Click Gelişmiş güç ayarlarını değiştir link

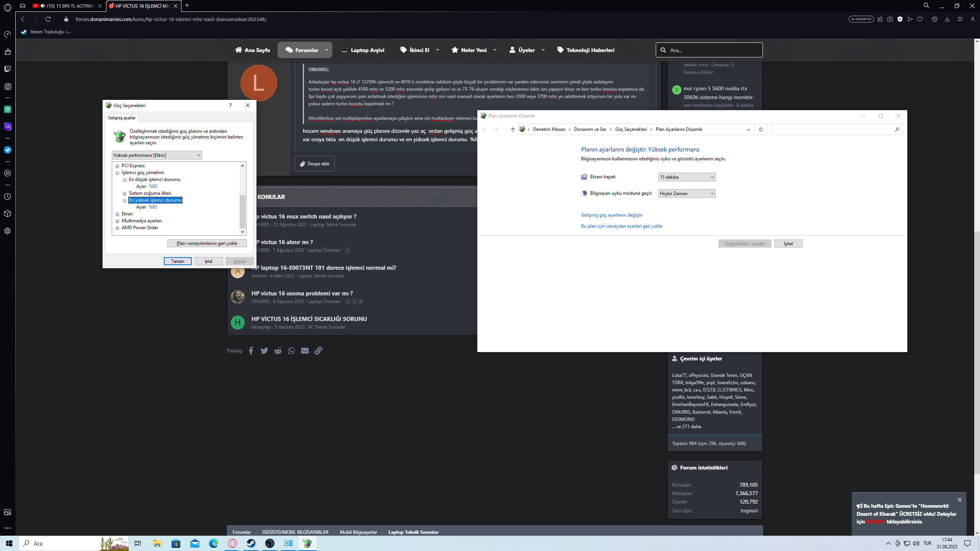tap(611, 215)
